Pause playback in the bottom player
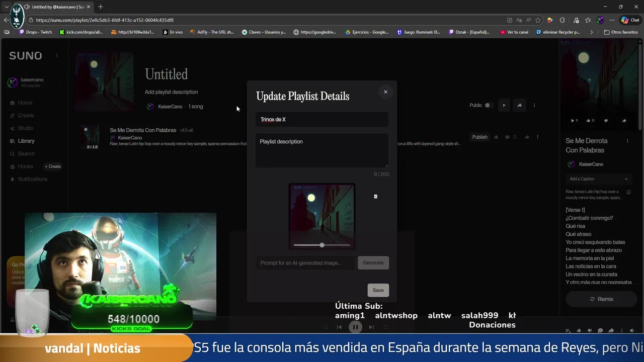The image size is (644, 362). coord(355,327)
